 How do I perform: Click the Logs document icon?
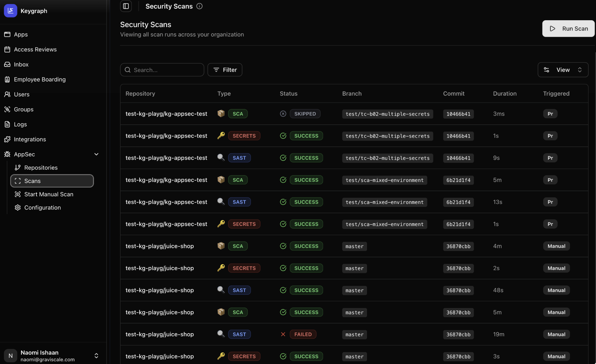pyautogui.click(x=7, y=124)
